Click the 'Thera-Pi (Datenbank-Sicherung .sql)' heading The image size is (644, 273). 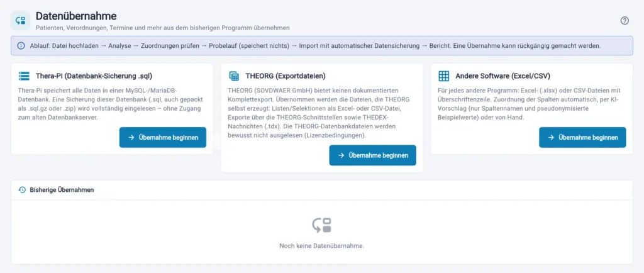tap(94, 76)
